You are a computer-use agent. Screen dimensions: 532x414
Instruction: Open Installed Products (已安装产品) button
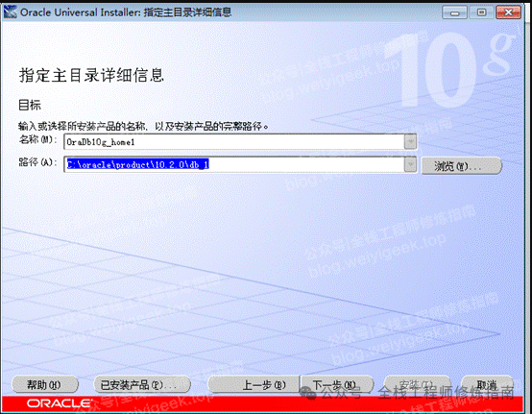(142, 385)
